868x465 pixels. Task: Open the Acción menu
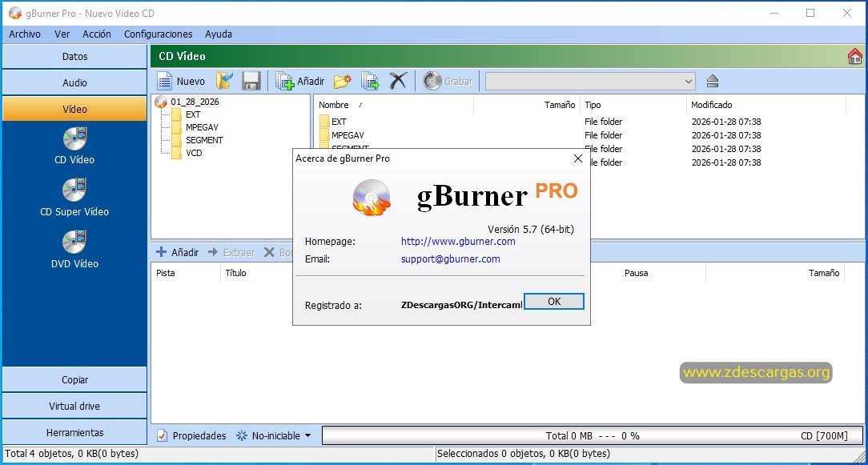[x=97, y=34]
